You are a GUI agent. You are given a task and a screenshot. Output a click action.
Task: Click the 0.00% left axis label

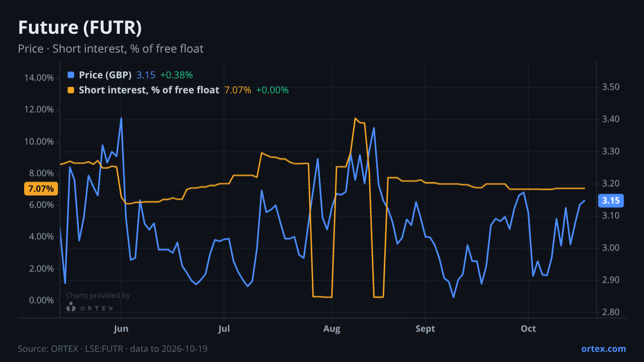[x=41, y=300]
